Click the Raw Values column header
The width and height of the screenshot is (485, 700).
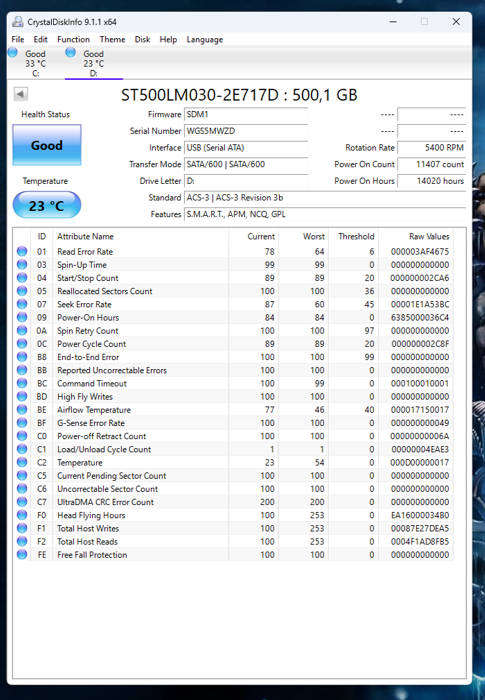[x=429, y=236]
